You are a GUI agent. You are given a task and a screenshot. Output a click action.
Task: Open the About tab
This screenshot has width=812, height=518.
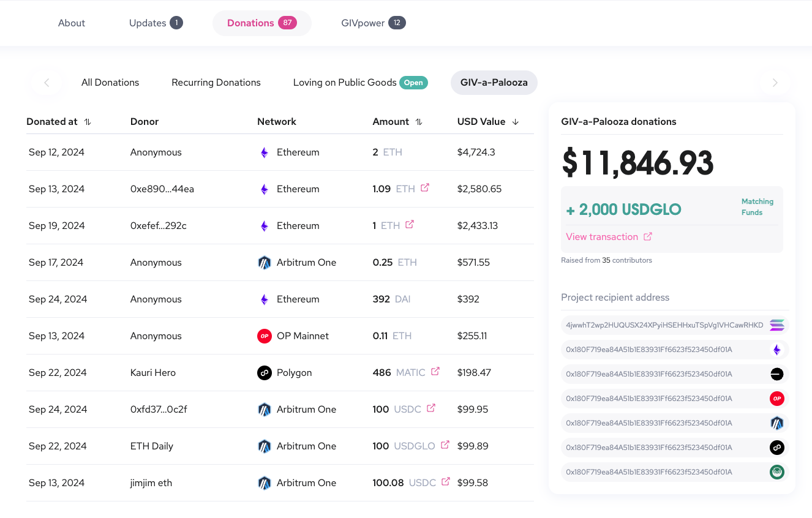point(72,23)
